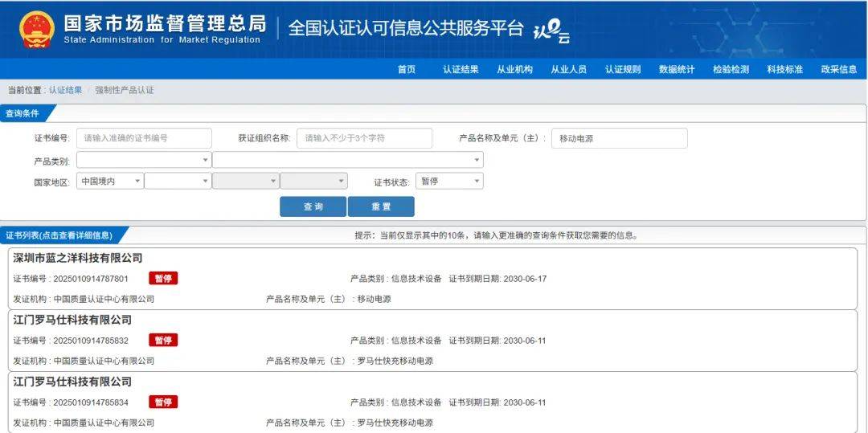The image size is (868, 433).
Task: Click certificate number 2025010914785832
Action: pyautogui.click(x=91, y=341)
